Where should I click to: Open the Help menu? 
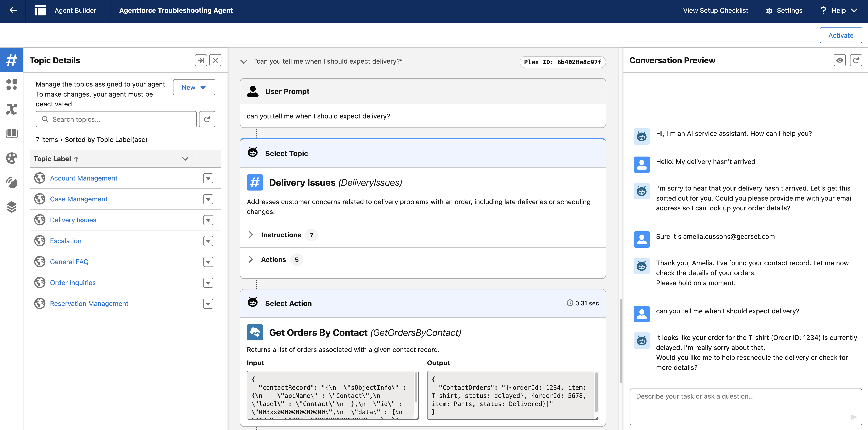pos(839,10)
